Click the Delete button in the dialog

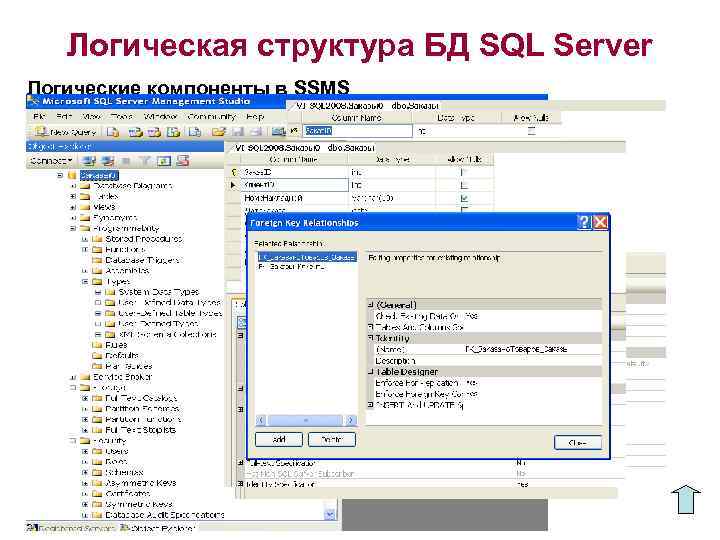(x=332, y=439)
